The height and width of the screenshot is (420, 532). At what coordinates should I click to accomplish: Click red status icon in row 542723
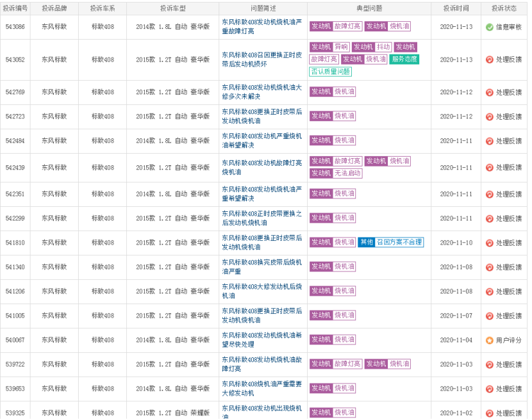click(489, 117)
